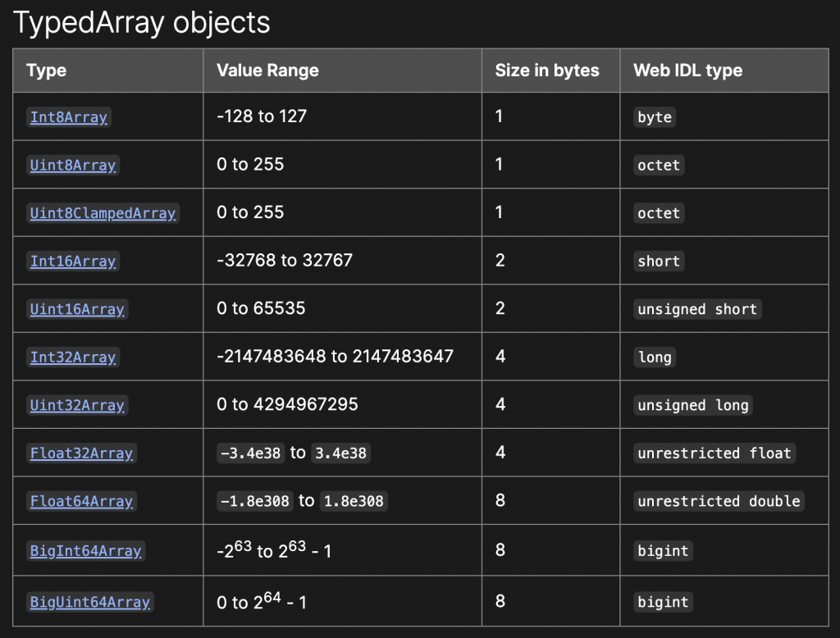
Task: Open the BigInt64Array link
Action: click(85, 551)
